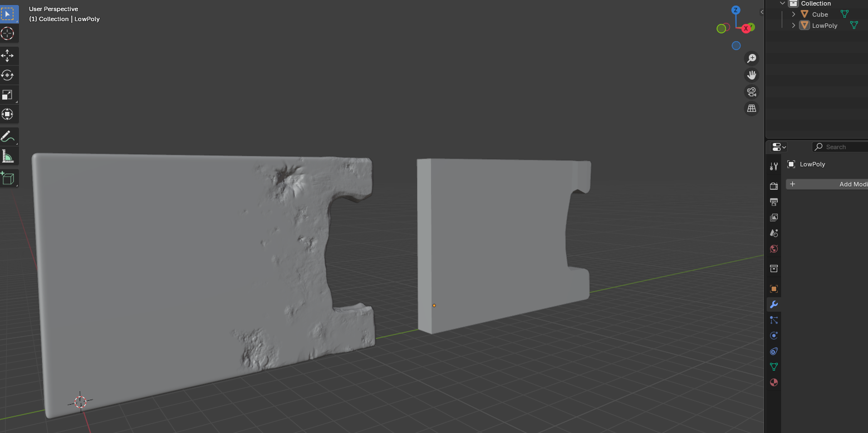Click the LowPoly mesh data icon
The width and height of the screenshot is (868, 433).
pyautogui.click(x=854, y=26)
